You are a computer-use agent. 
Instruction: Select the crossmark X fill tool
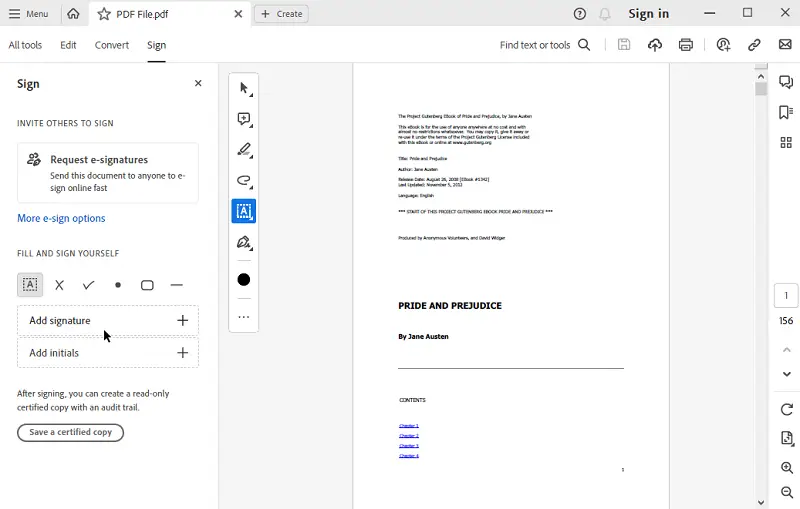pyautogui.click(x=59, y=285)
